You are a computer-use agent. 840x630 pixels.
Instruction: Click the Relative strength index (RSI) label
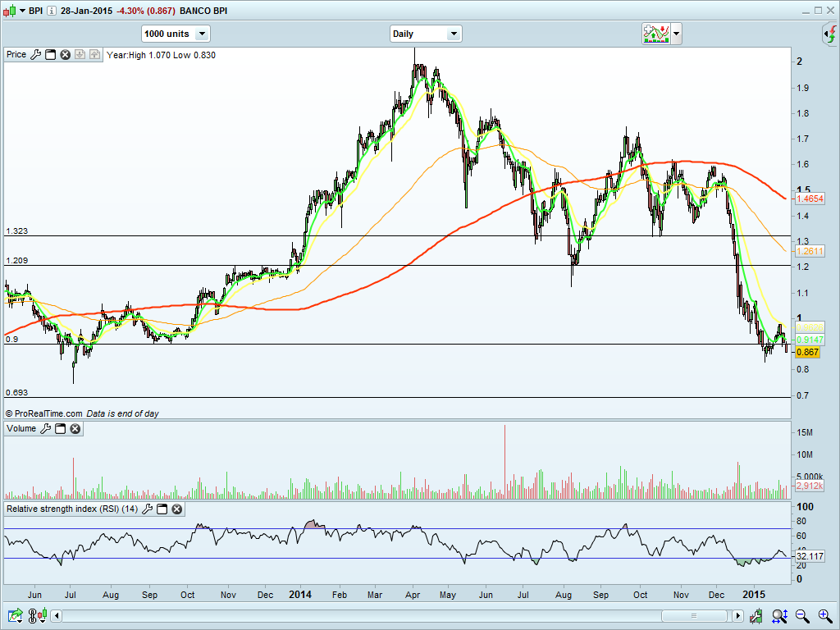pyautogui.click(x=73, y=509)
